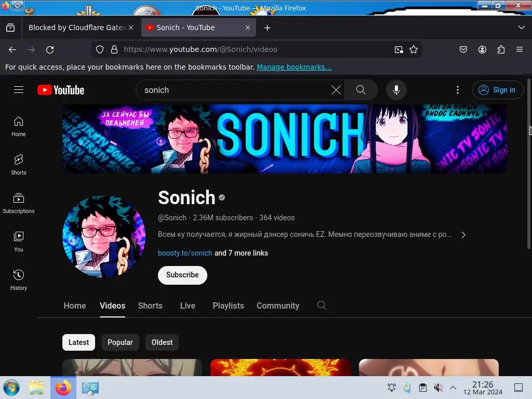Open YouTube settings three-dot menu
532x399 pixels.
pos(457,90)
